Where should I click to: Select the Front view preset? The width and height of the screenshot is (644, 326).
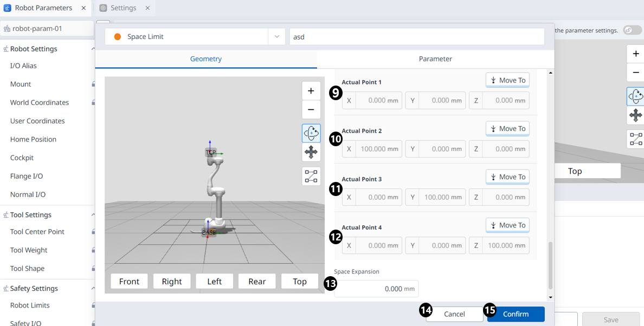[129, 282]
